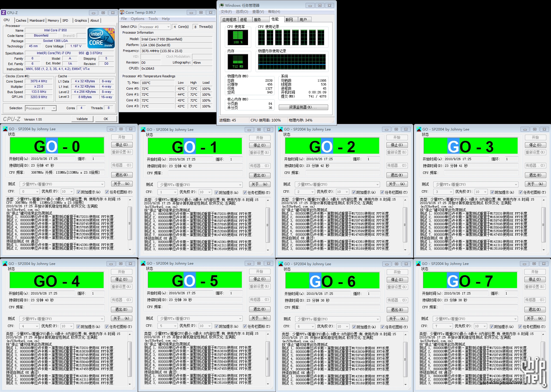Click the CPU usage gauge in Task Manager
551x392 pixels.
pos(238,37)
